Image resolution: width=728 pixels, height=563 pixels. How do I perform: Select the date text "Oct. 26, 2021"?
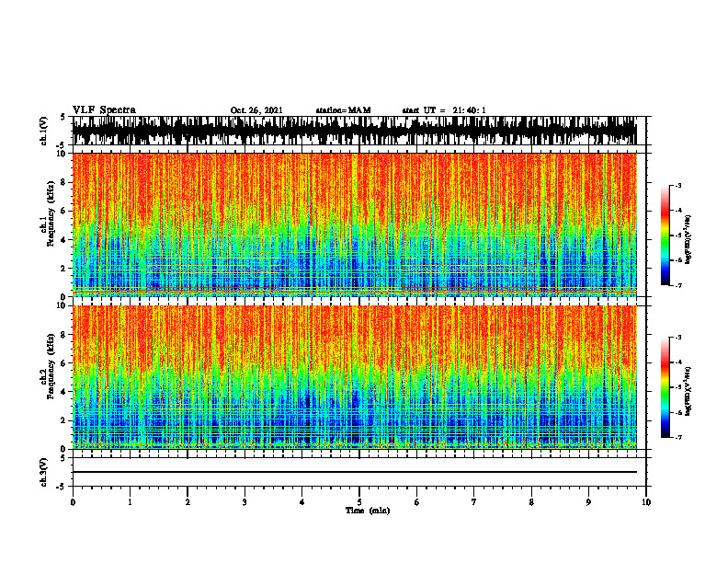pyautogui.click(x=256, y=110)
